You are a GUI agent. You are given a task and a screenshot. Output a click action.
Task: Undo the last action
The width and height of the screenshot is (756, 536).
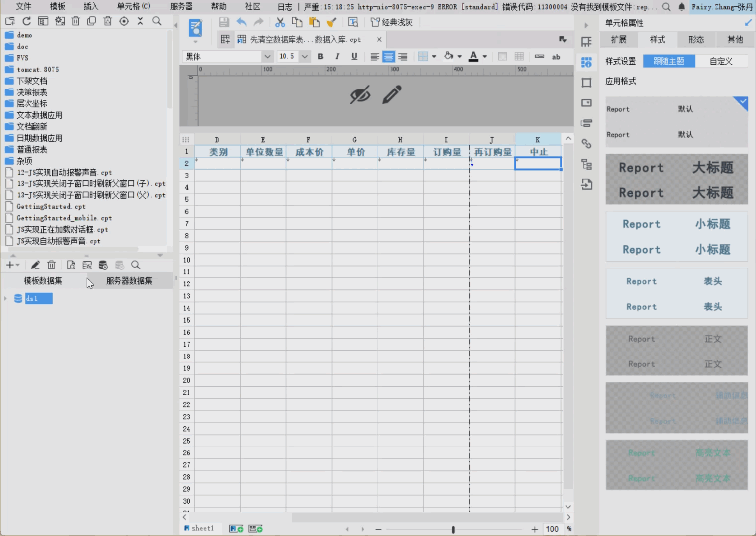[241, 22]
